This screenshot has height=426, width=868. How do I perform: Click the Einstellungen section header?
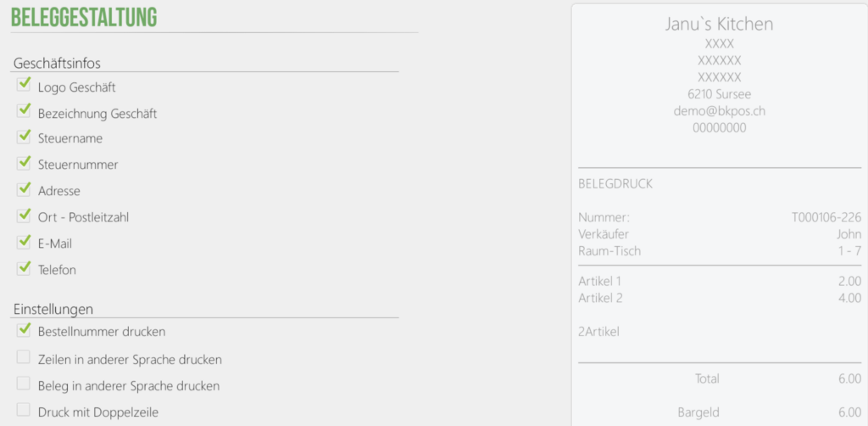pyautogui.click(x=53, y=309)
